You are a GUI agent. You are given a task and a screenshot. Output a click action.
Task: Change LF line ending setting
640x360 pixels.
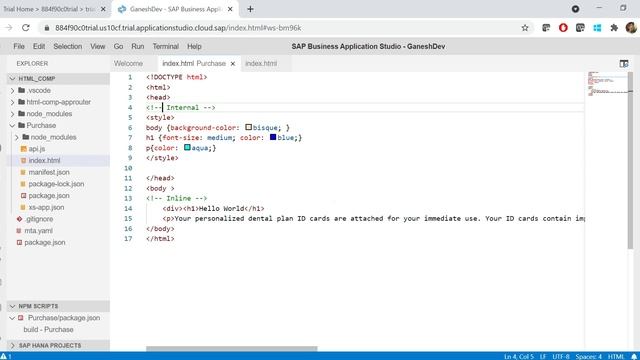click(543, 356)
